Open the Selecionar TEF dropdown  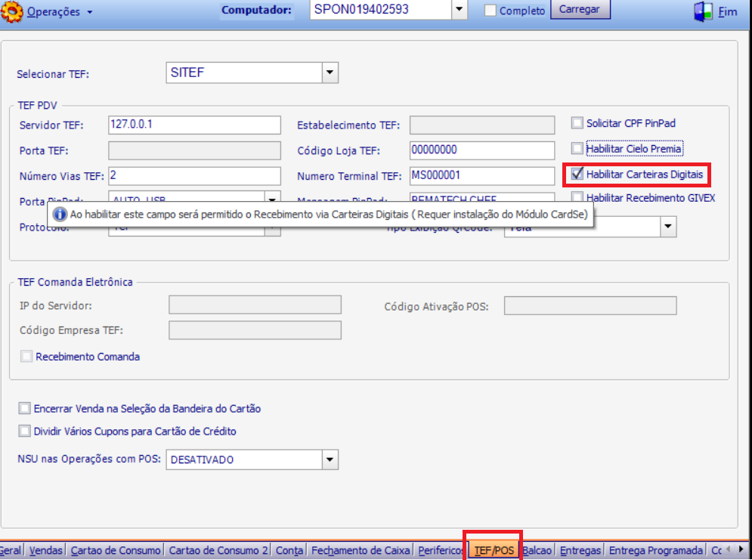(x=330, y=73)
